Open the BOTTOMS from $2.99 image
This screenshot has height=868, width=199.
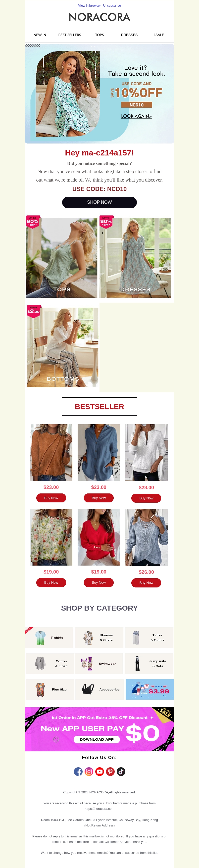coord(63,346)
